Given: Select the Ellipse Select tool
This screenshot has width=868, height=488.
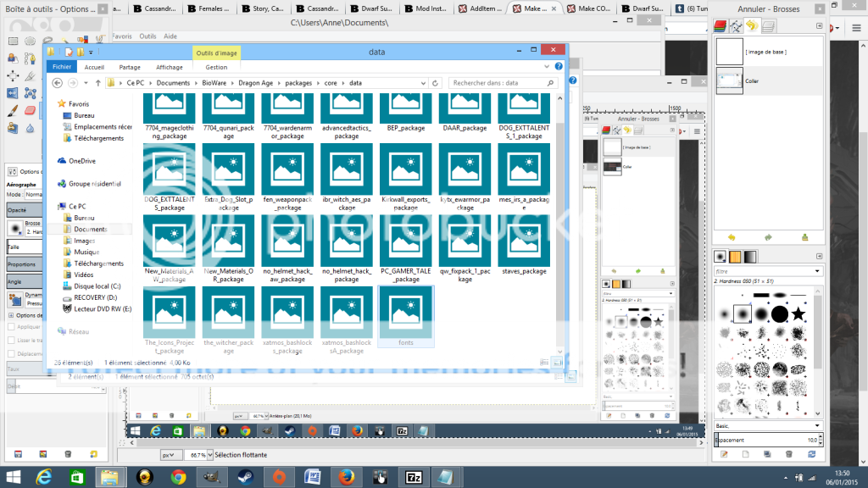Looking at the screenshot, I should tap(31, 41).
